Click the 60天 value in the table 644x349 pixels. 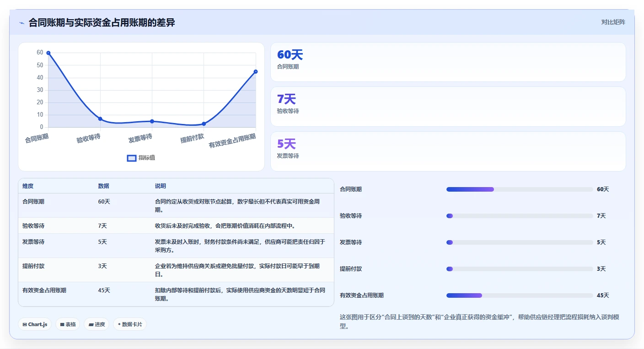coord(104,201)
